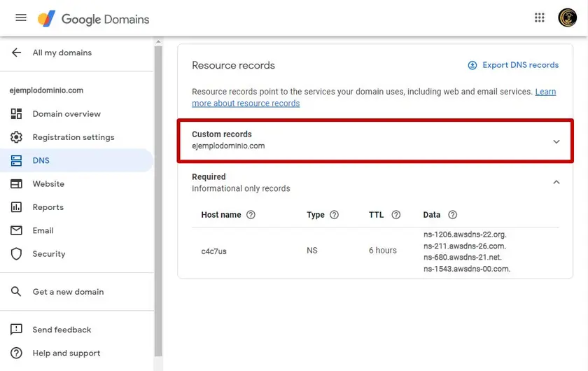
Task: Click the Resource records heading
Action: 233,65
